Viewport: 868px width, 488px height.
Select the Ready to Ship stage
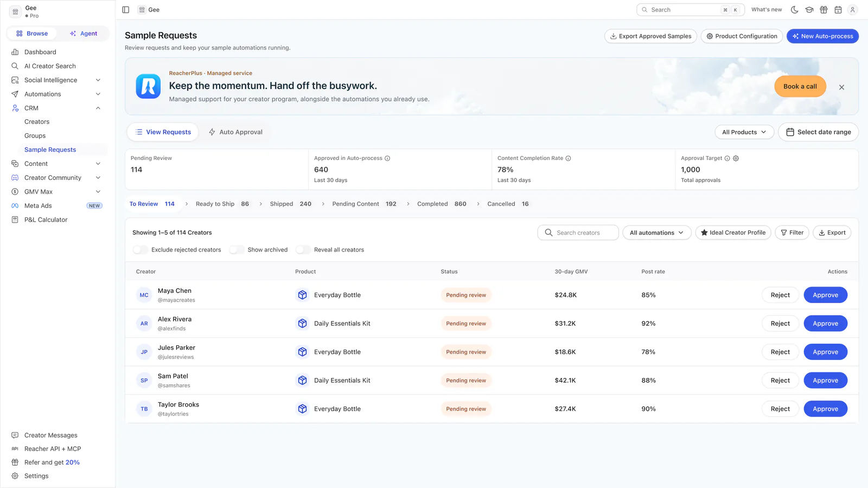coord(222,204)
